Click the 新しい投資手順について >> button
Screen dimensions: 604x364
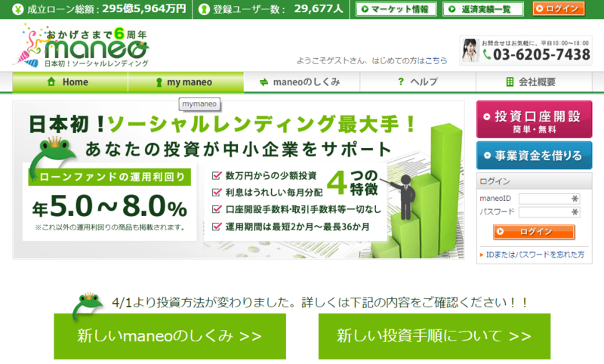(x=434, y=336)
